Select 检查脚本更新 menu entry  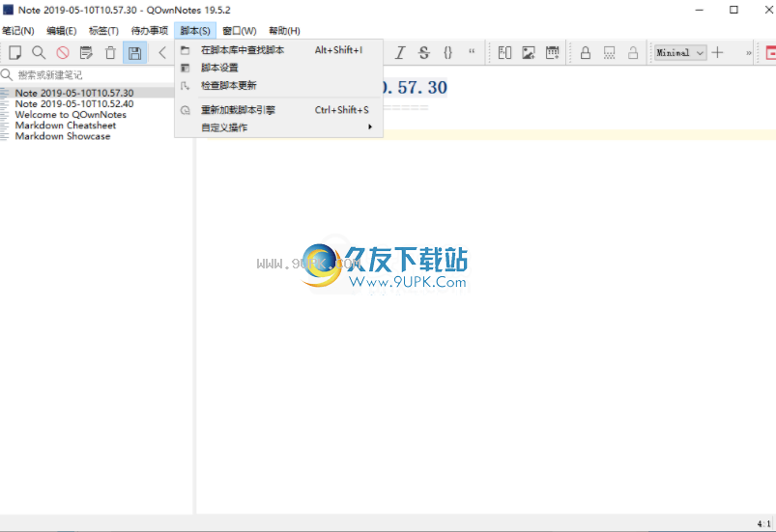click(x=278, y=86)
